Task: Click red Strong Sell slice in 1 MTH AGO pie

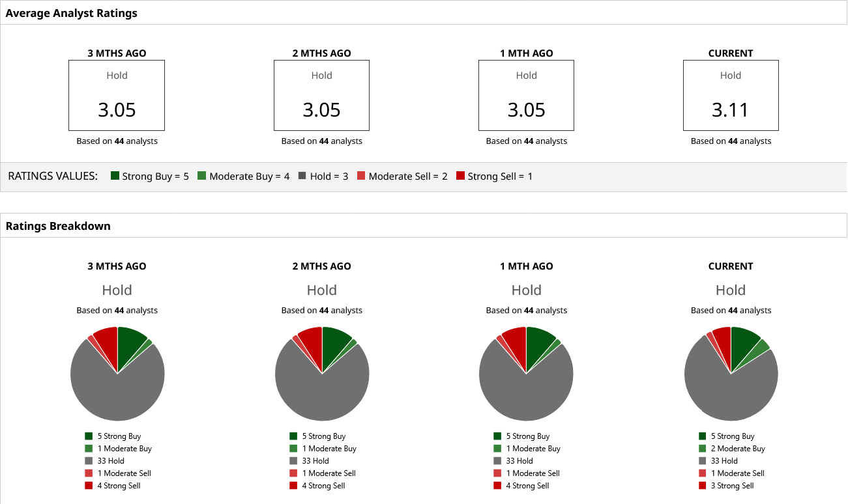Action: [516, 341]
